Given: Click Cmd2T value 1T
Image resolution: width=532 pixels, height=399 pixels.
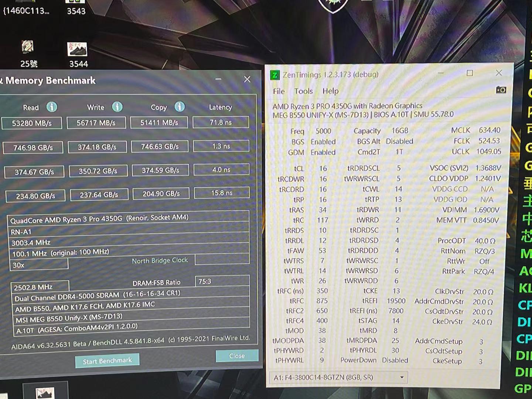Looking at the screenshot, I should pyautogui.click(x=399, y=152).
